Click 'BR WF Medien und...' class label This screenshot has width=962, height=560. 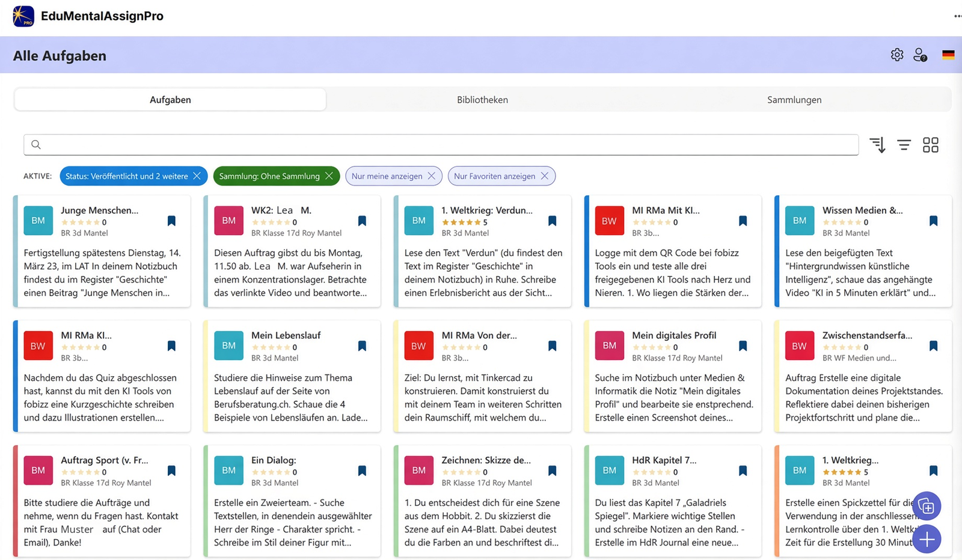(859, 358)
